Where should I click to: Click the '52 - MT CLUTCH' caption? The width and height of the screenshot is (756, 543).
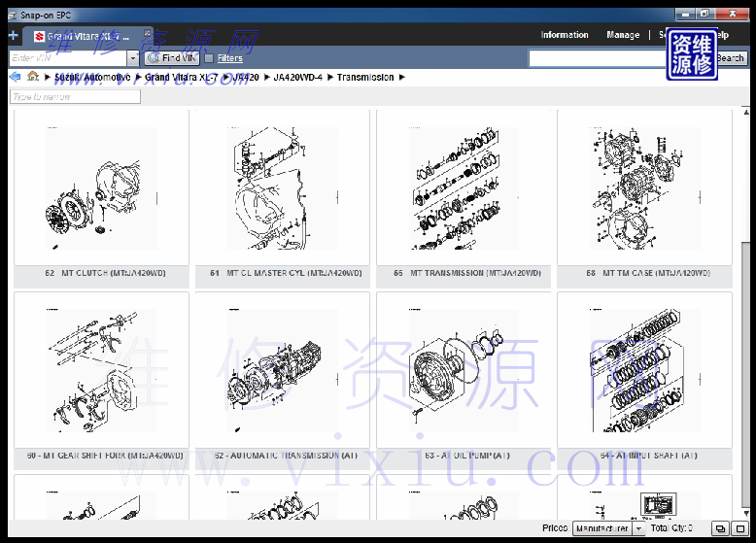(x=106, y=273)
